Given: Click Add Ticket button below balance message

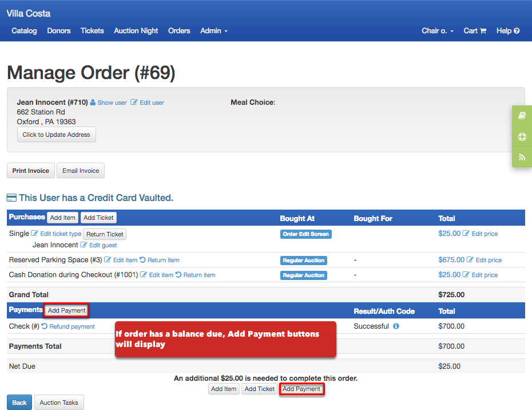Looking at the screenshot, I should click(259, 389).
